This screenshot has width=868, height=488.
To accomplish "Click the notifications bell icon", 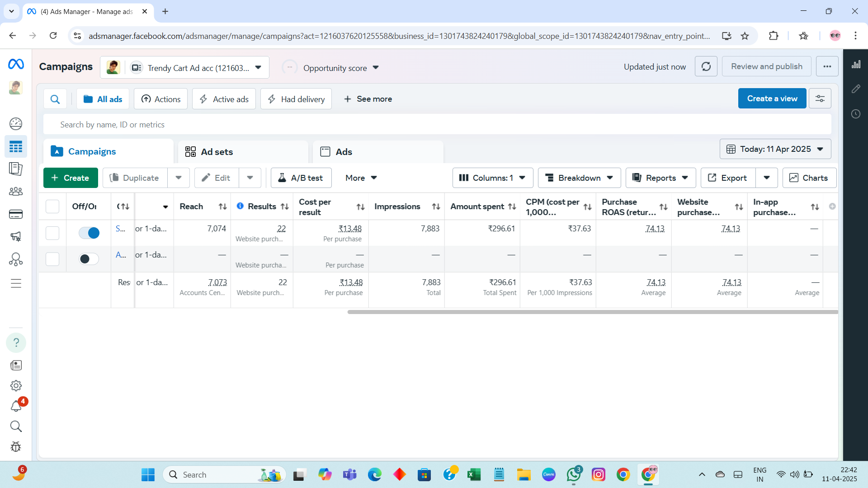I will coord(16,406).
